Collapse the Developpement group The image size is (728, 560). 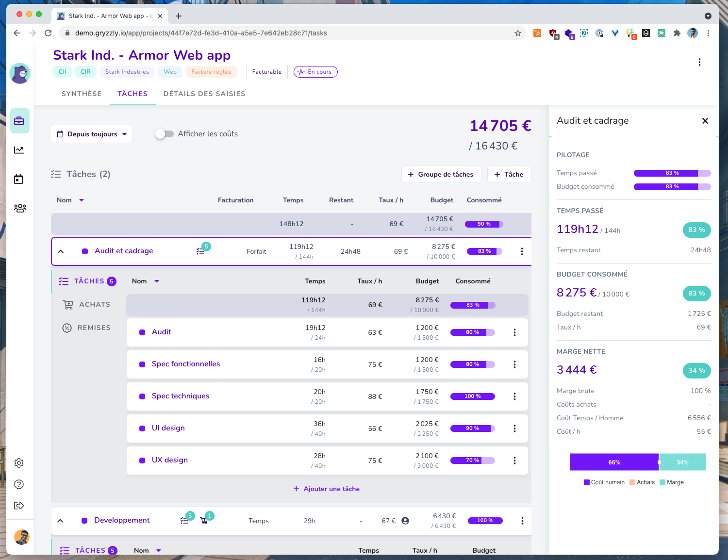(60, 521)
